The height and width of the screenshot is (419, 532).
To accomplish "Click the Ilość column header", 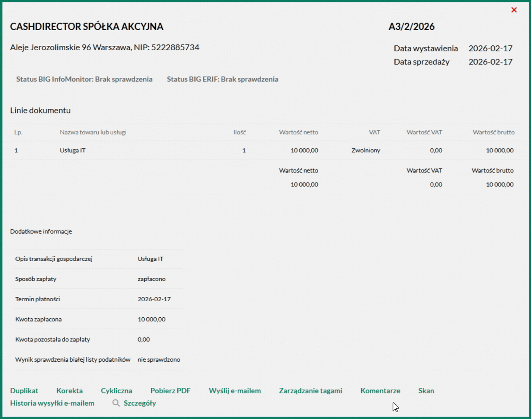I will (x=240, y=132).
